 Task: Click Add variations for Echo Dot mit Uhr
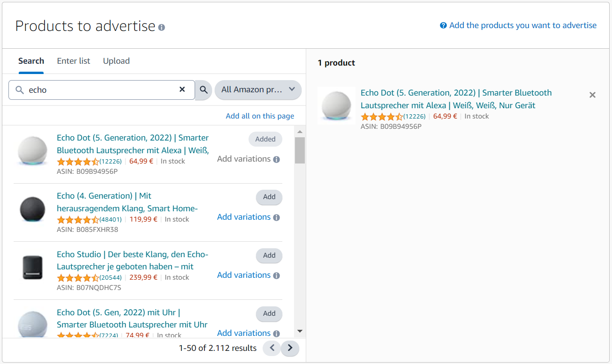click(244, 333)
